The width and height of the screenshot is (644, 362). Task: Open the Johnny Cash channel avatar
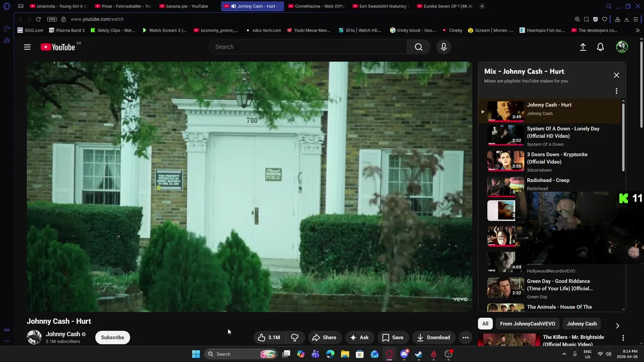(34, 337)
